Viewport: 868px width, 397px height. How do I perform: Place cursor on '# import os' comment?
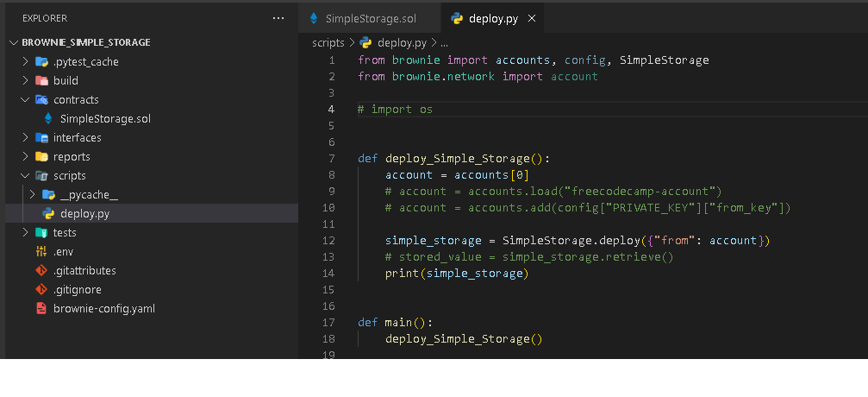(396, 110)
